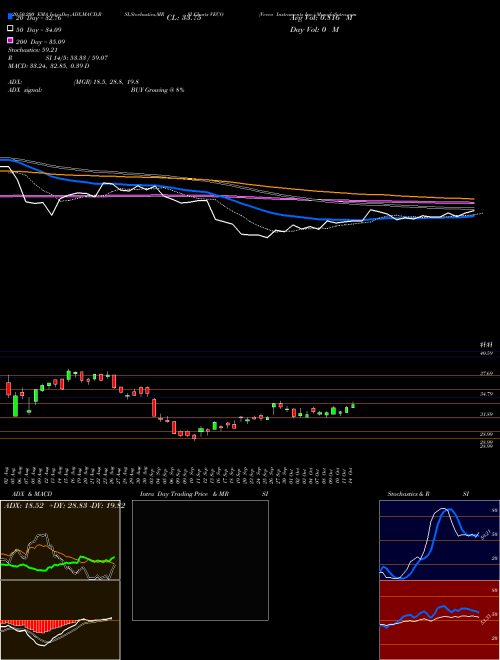Select the '200 Day = 35.09' legend text
Viewport: 500px width, 660px height.
click(40, 42)
